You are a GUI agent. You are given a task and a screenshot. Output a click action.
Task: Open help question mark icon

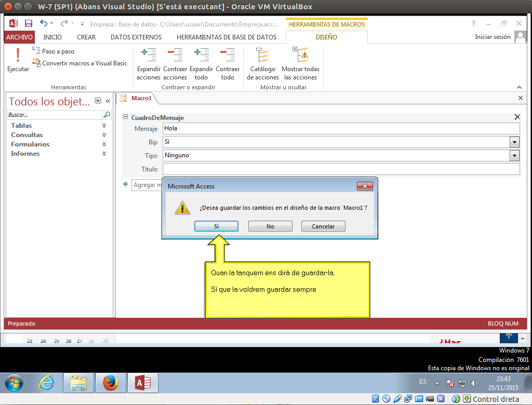click(473, 23)
